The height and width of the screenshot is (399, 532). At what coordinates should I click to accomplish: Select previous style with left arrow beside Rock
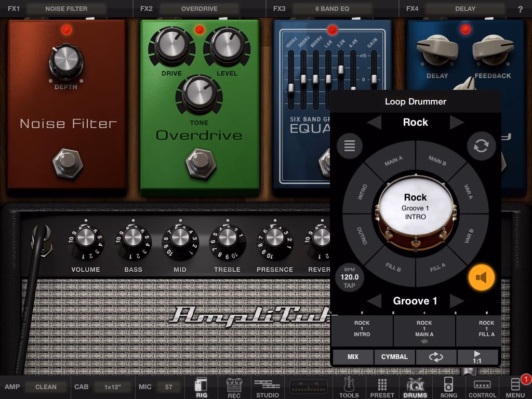[374, 122]
